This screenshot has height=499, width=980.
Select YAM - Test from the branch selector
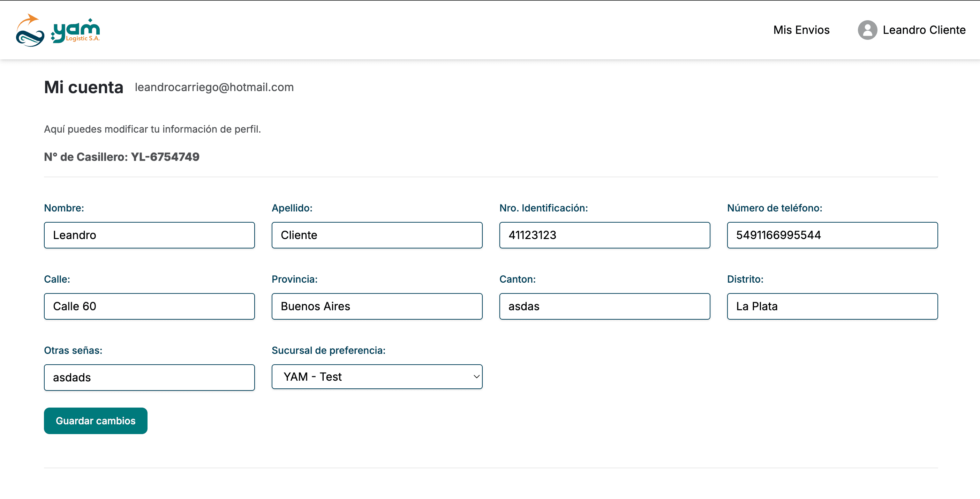pos(377,377)
